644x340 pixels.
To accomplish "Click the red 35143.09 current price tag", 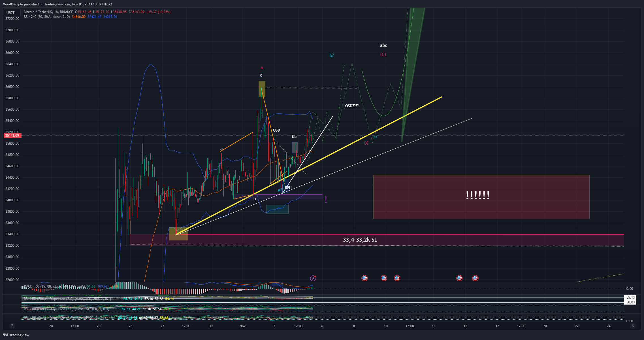I will point(12,136).
